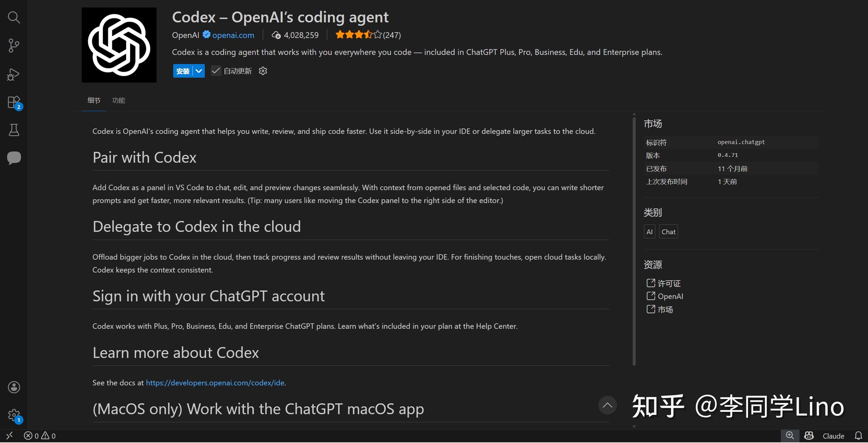Click the Manage gear in activity bar
Image resolution: width=868 pixels, height=443 pixels.
click(14, 415)
